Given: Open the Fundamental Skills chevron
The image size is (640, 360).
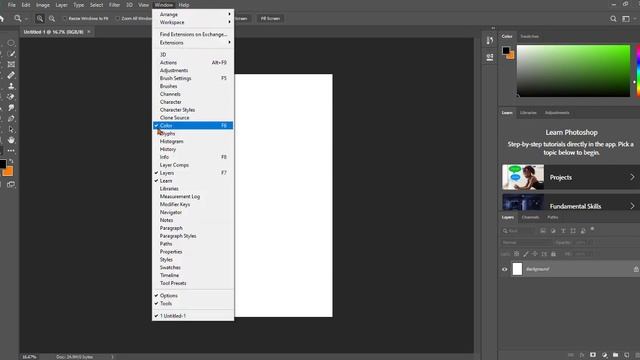Looking at the screenshot, I should [x=632, y=206].
